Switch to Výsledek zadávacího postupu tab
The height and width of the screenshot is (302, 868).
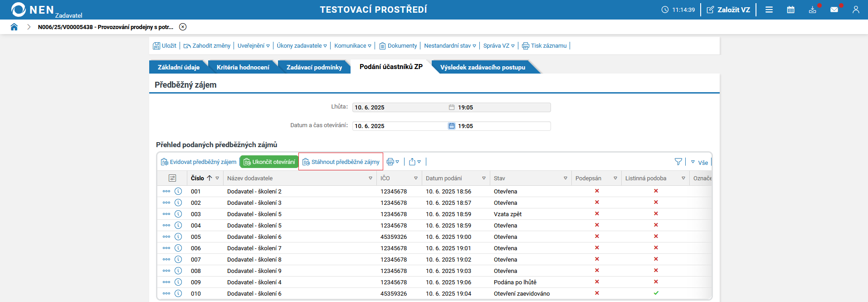pyautogui.click(x=483, y=67)
